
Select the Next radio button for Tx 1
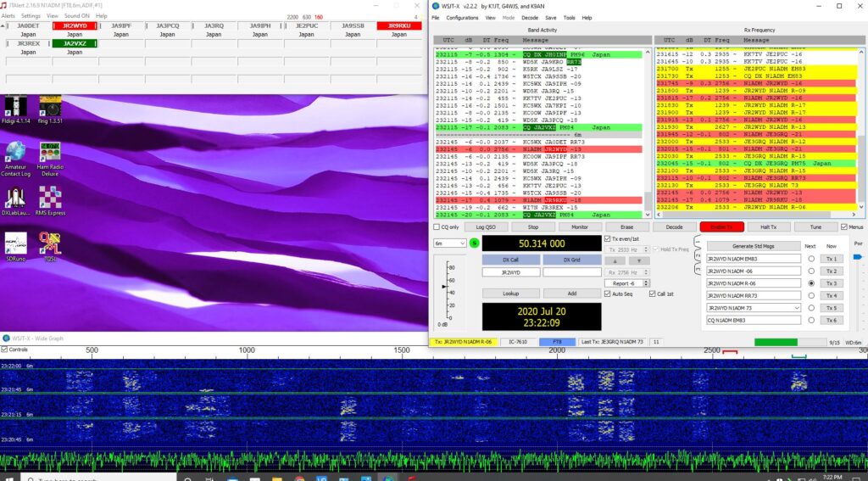point(811,259)
